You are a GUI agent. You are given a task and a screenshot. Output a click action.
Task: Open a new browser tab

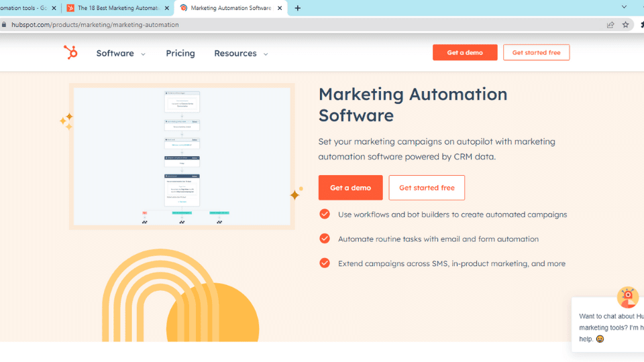coord(298,8)
